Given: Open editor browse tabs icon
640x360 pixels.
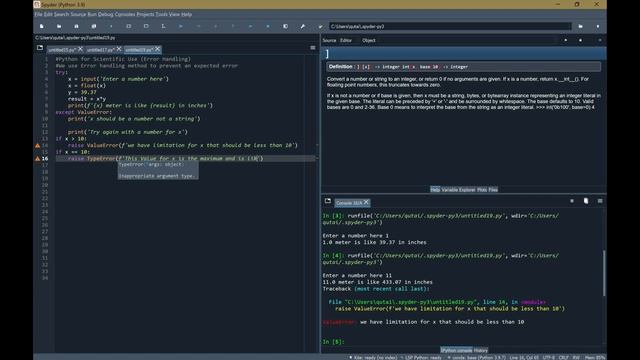Looking at the screenshot, I should [40, 48].
